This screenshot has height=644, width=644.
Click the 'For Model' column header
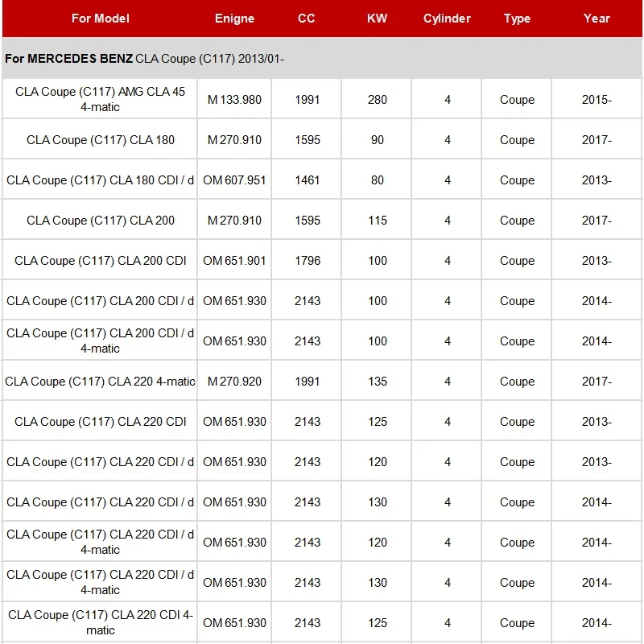pyautogui.click(x=100, y=19)
